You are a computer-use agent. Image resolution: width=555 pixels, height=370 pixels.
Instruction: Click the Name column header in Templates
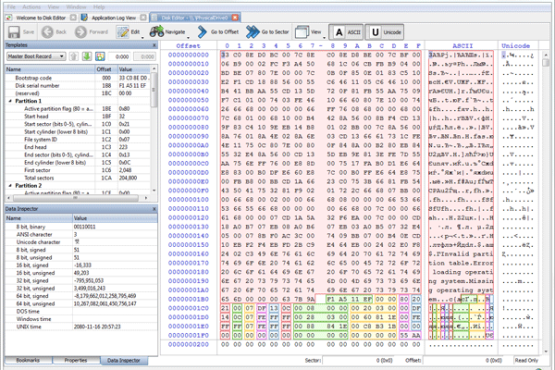(50, 69)
